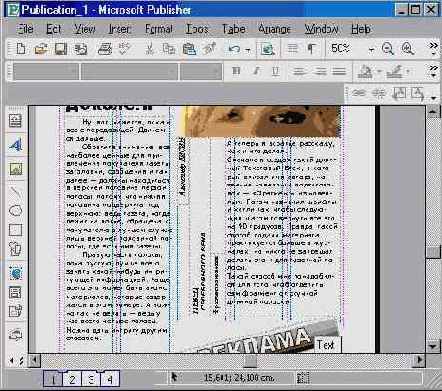Click the Open folder icon

tap(41, 49)
